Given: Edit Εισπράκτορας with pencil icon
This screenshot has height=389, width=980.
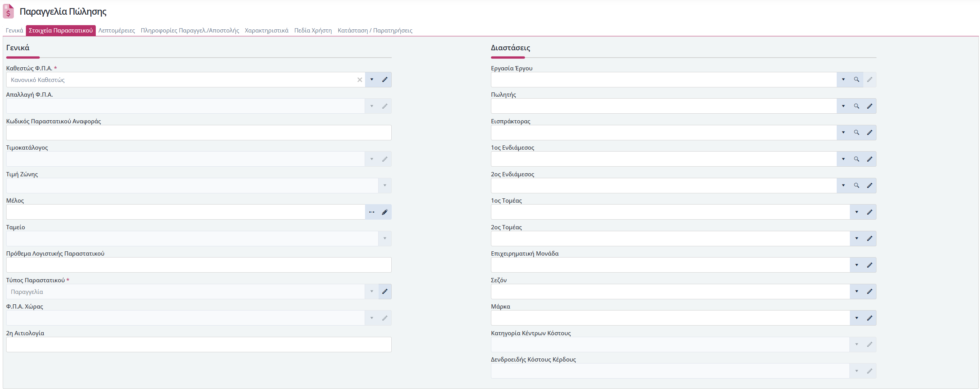Looking at the screenshot, I should pos(870,133).
